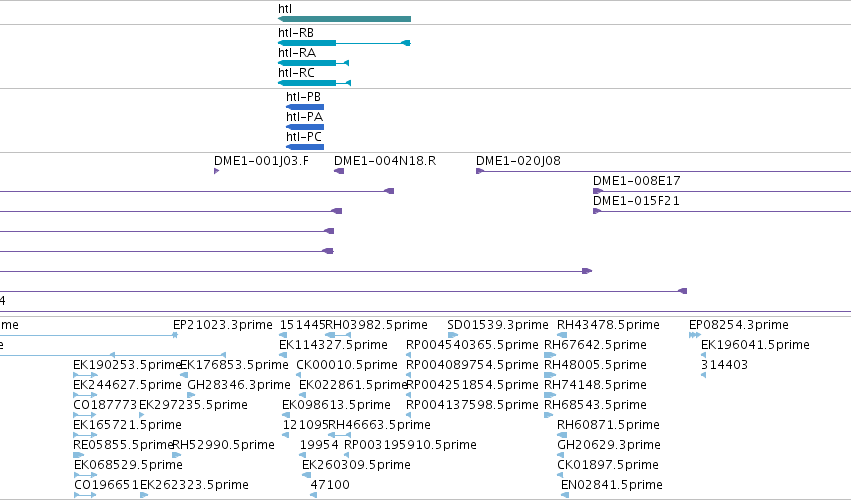Select the htl gene feature bar
This screenshot has width=851, height=500.
tap(344, 19)
